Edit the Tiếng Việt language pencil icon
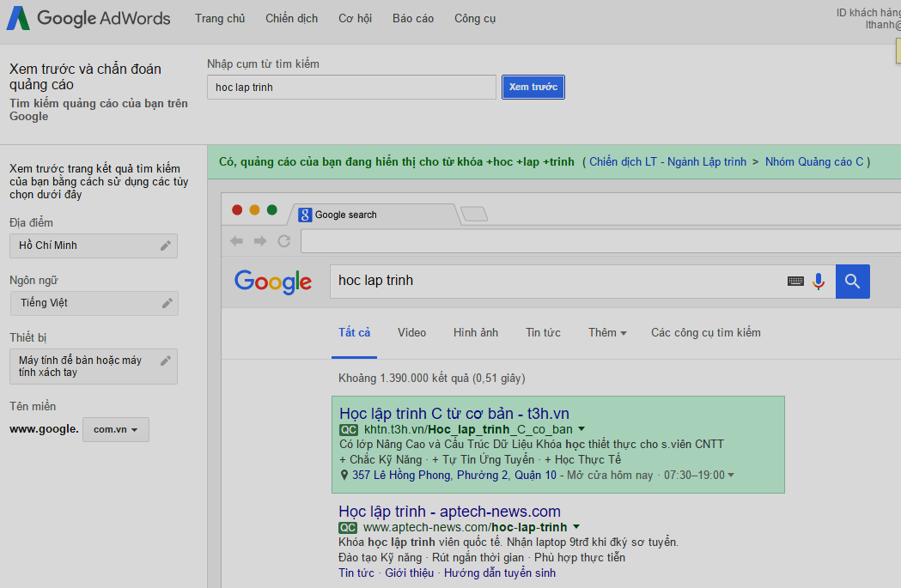901x588 pixels. click(x=167, y=303)
